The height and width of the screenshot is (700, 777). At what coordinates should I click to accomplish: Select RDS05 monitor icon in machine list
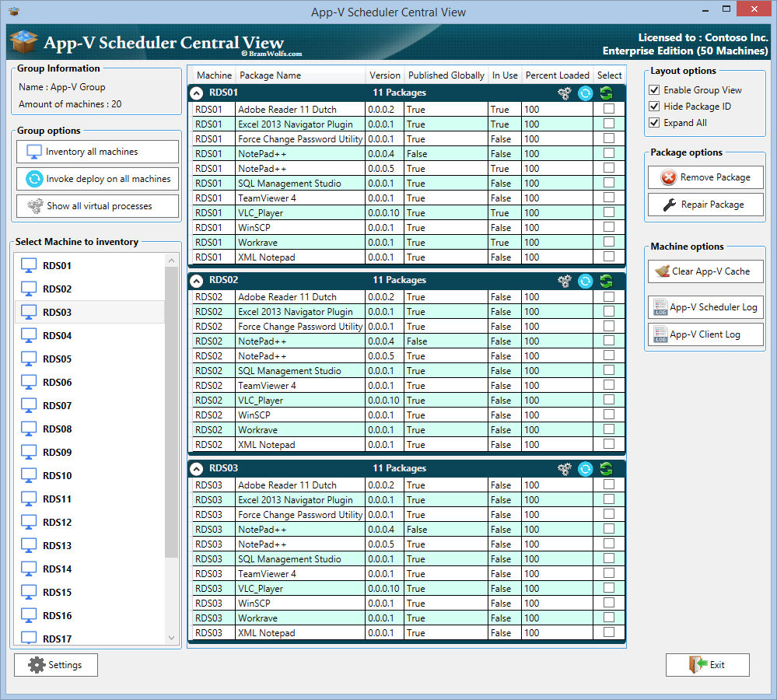point(29,359)
